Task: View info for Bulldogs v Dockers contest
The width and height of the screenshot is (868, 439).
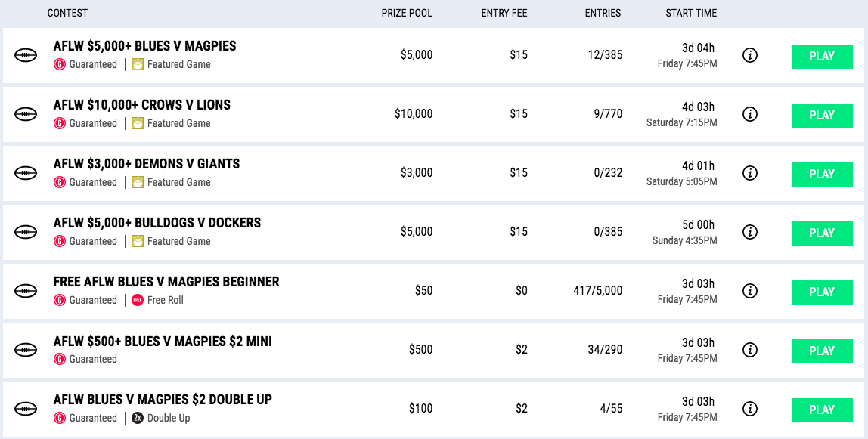Action: [749, 232]
